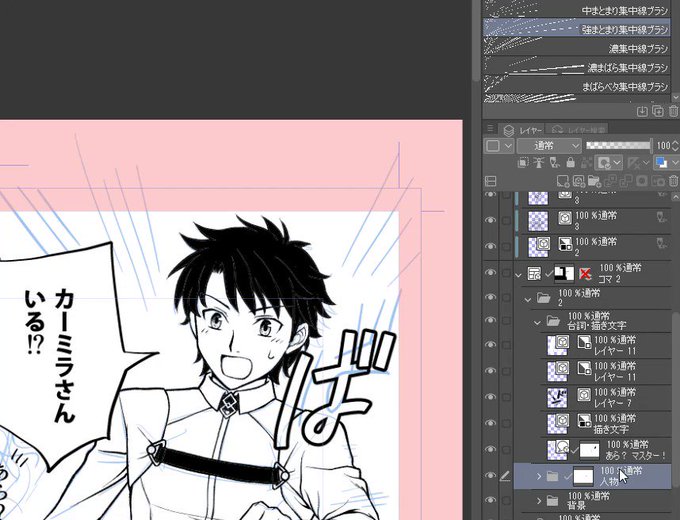This screenshot has height=520, width=680.
Task: Select the 中まとまり集中線ブラシ brush
Action: tap(576, 10)
